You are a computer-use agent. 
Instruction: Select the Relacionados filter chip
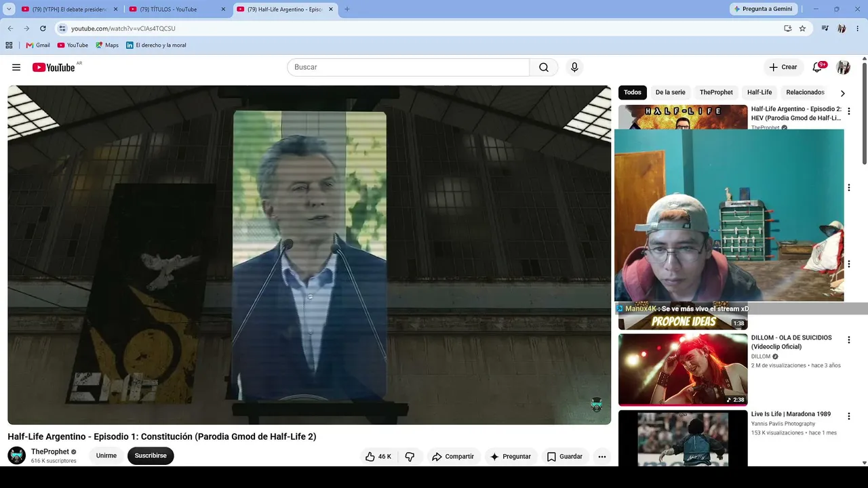805,92
